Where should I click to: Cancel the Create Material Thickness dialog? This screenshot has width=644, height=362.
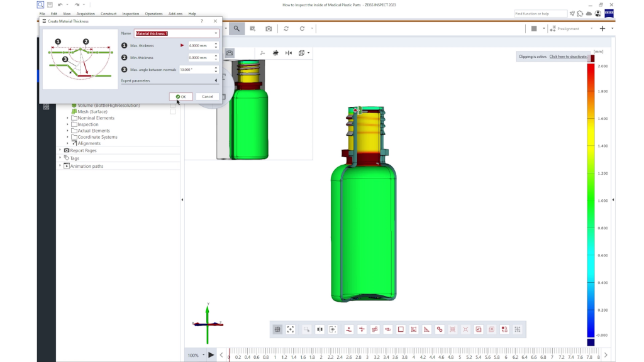point(208,97)
